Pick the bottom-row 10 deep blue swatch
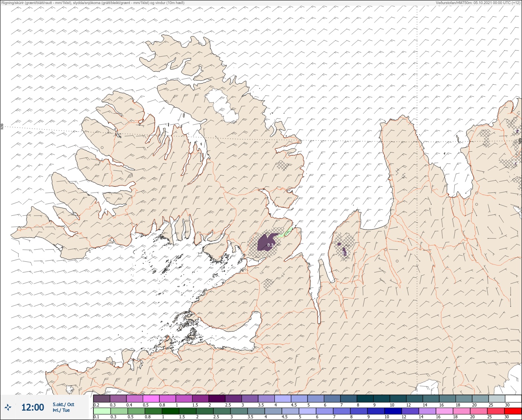 tap(393, 411)
